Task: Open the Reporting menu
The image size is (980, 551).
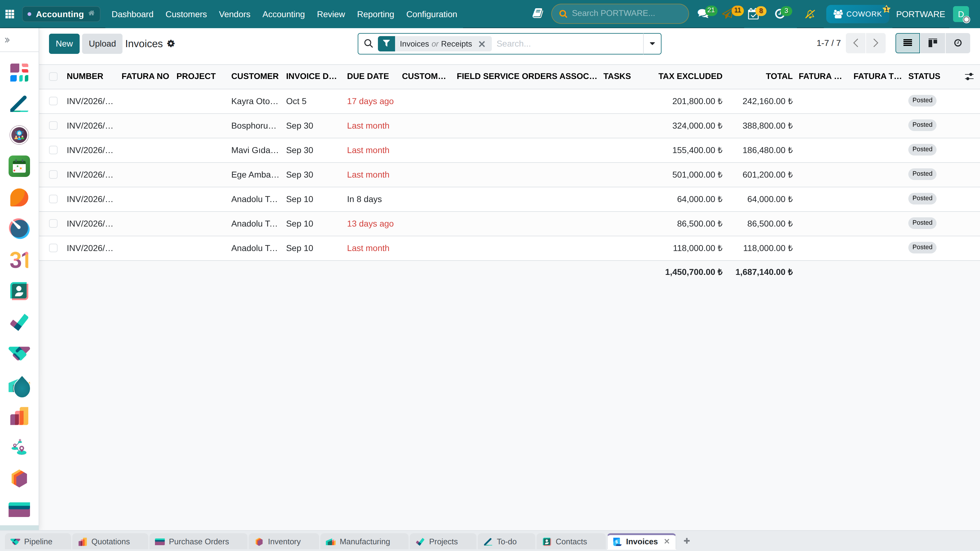Action: coord(375,14)
